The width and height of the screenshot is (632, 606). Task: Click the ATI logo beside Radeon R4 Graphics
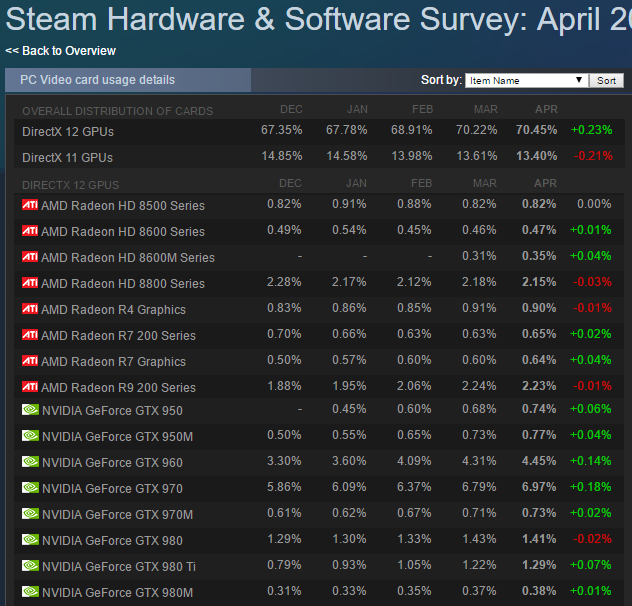(x=30, y=309)
